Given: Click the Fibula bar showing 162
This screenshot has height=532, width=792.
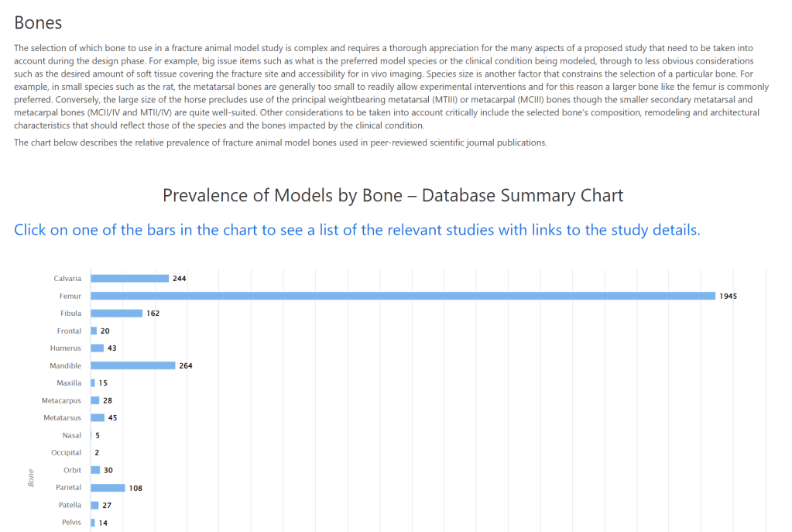Looking at the screenshot, I should click(x=116, y=314).
